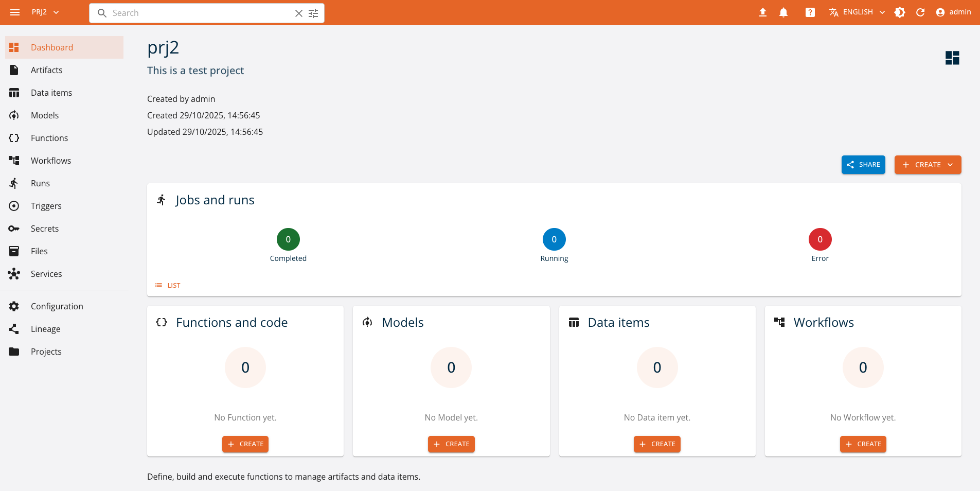The image size is (980, 491).
Task: Click the dashboard layout icon at top right
Action: [x=952, y=58]
